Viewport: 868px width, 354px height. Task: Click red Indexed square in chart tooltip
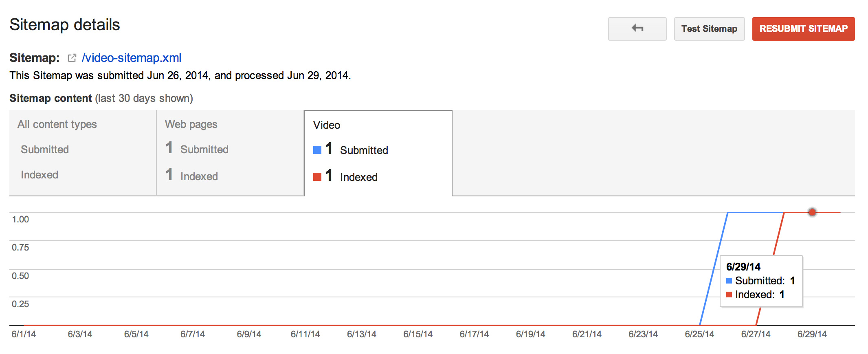(x=729, y=295)
